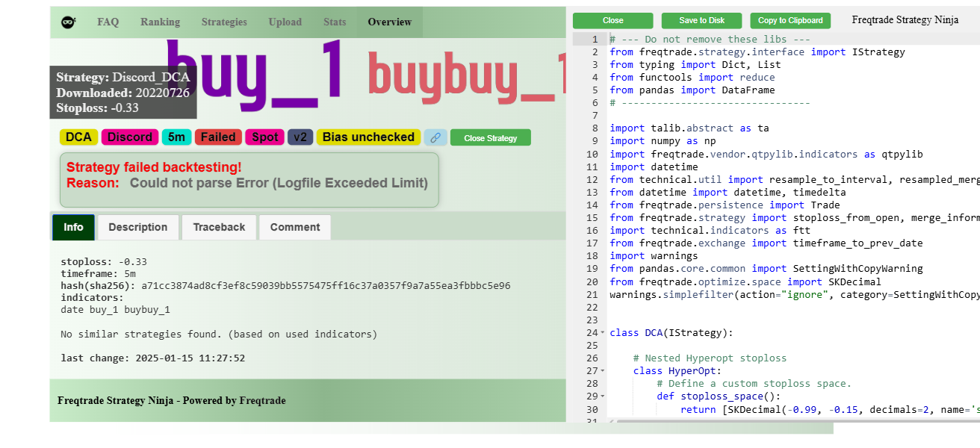Click the chain link icon badge

tap(435, 137)
